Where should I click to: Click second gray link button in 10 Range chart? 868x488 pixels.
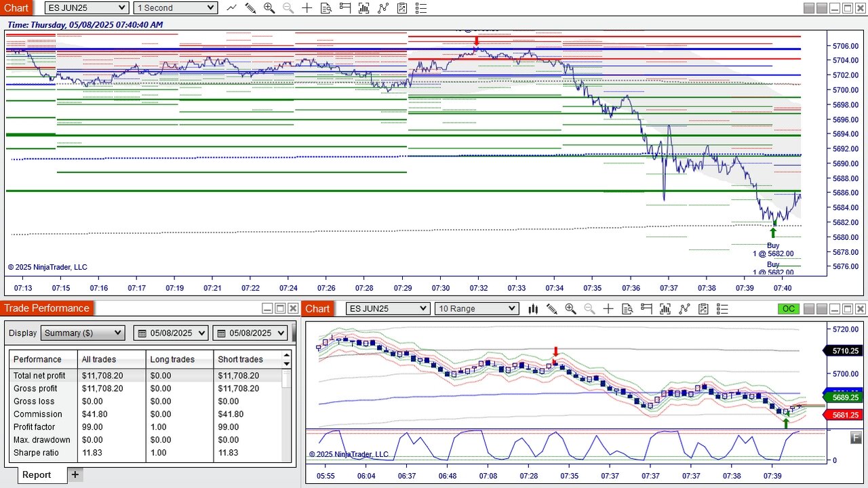[821, 309]
